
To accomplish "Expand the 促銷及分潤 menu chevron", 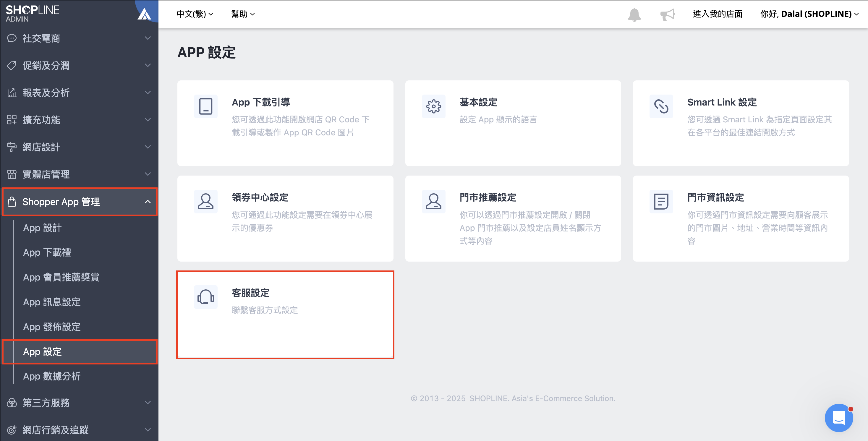I will coord(148,65).
